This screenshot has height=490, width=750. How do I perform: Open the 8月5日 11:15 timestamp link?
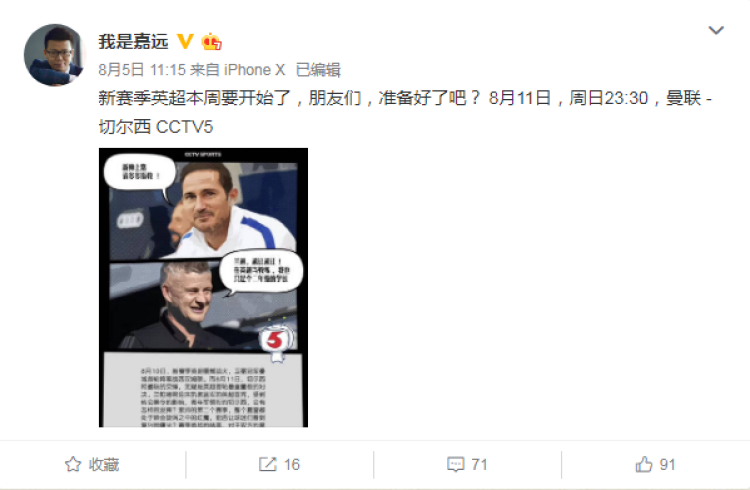[142, 70]
